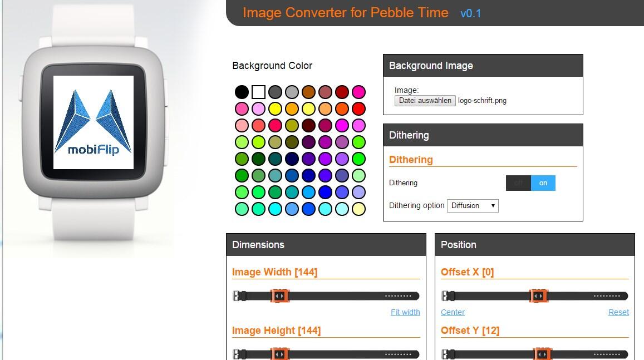
Task: Click the Offset Y slider watch handle
Action: (x=542, y=354)
